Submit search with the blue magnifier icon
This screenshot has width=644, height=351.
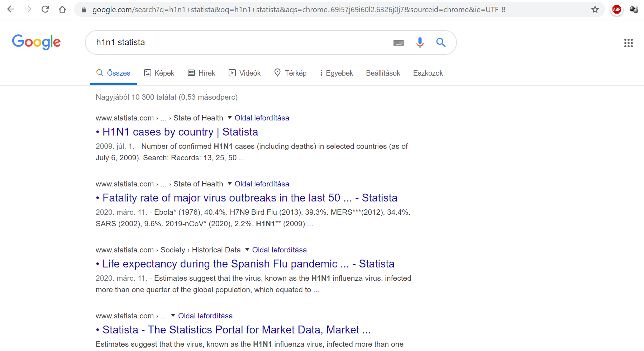click(441, 43)
